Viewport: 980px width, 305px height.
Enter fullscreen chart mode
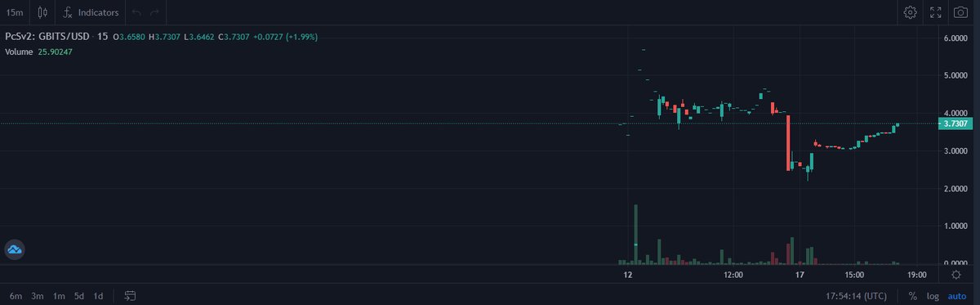point(936,12)
